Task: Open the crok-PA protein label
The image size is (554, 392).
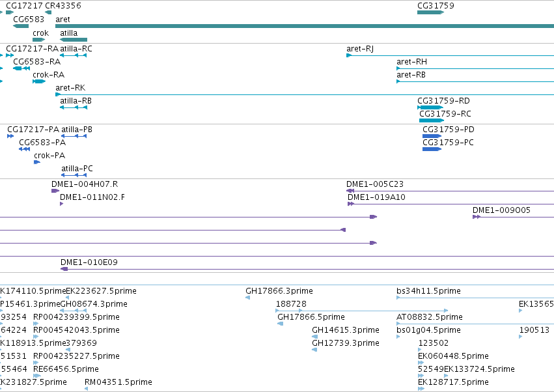Action: (x=49, y=156)
